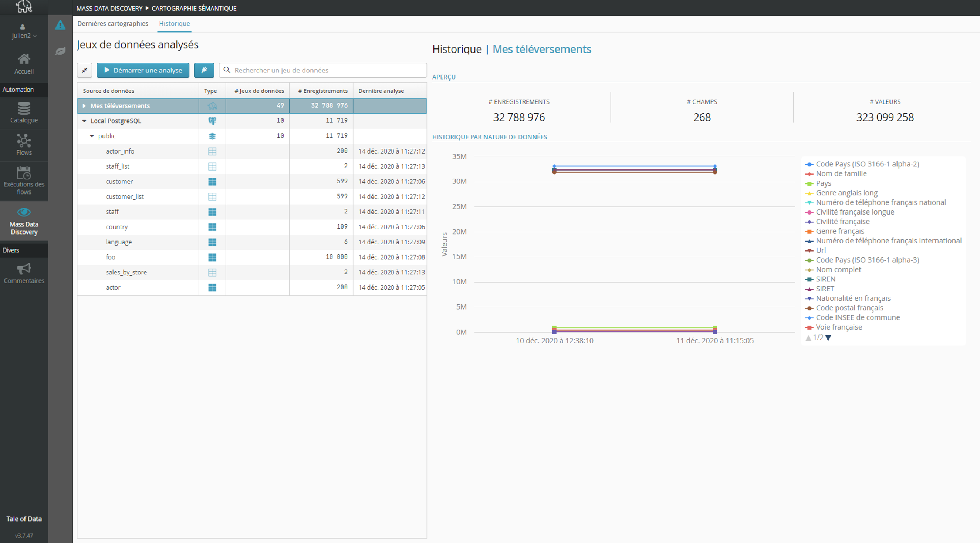Click Démarrer une analyse button
Screen dimensions: 980x543
click(143, 70)
